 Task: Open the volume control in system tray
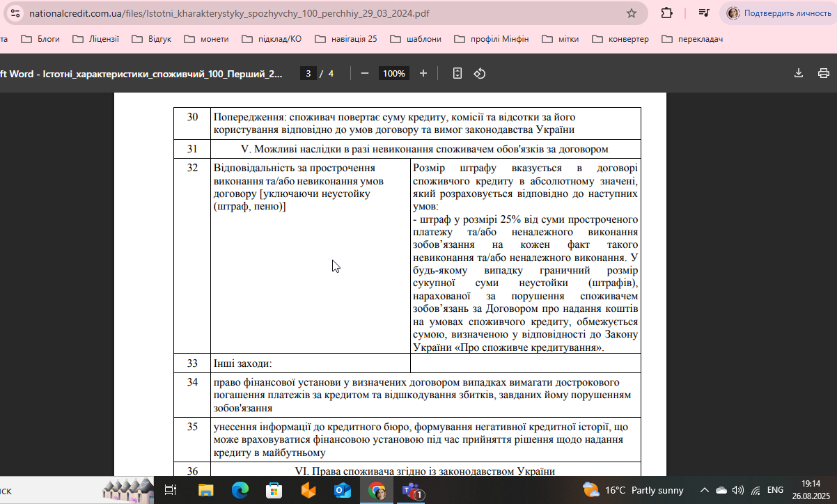[739, 490]
